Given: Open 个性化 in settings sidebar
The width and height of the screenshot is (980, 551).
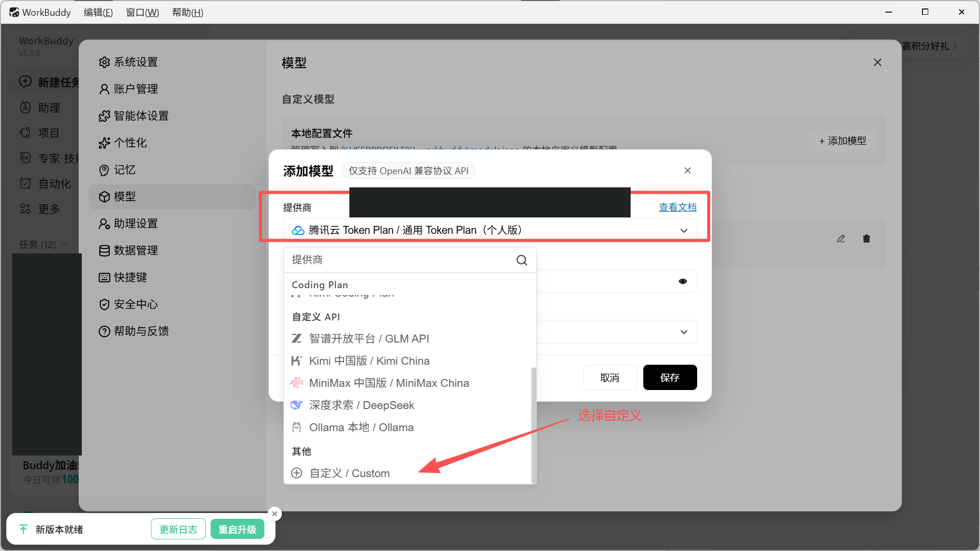Looking at the screenshot, I should (172, 143).
